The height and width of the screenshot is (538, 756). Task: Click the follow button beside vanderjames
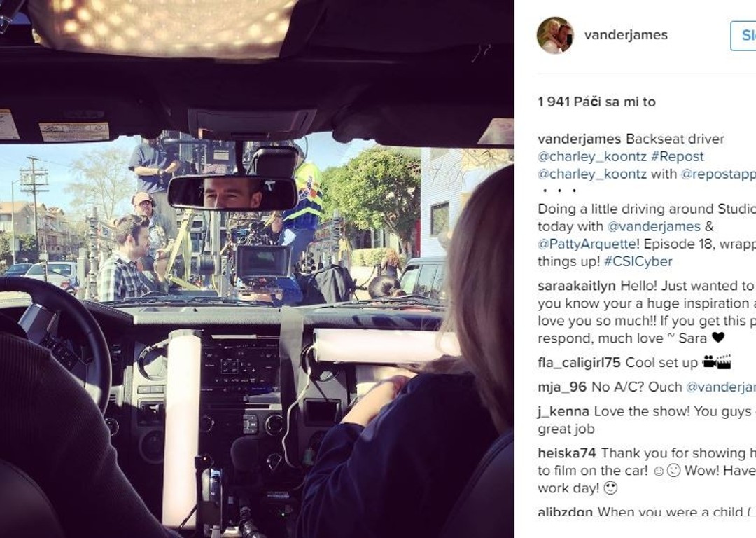(x=743, y=36)
